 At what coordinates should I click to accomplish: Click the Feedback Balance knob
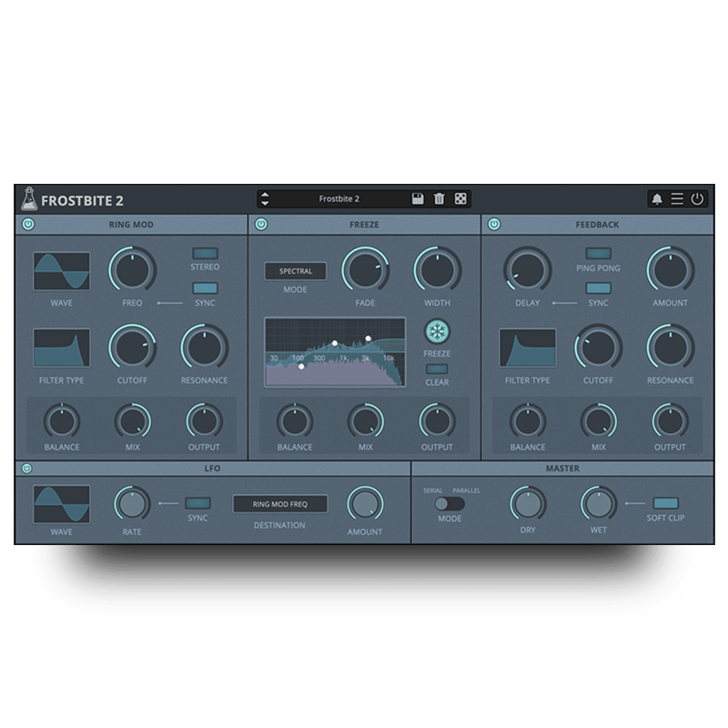(528, 421)
